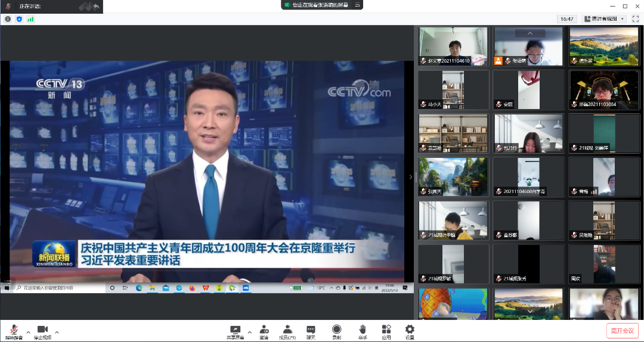The width and height of the screenshot is (644, 342).
Task: Collapse participant panel using divider handle
Action: [410, 177]
